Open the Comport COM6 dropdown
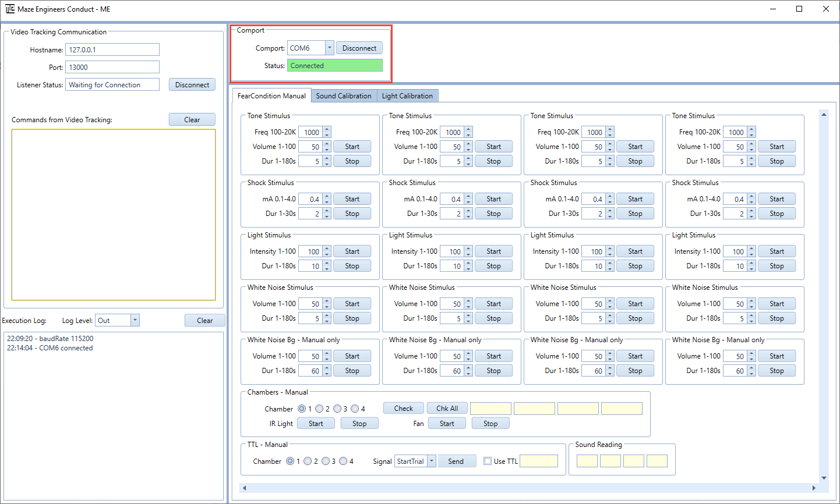 pyautogui.click(x=329, y=48)
